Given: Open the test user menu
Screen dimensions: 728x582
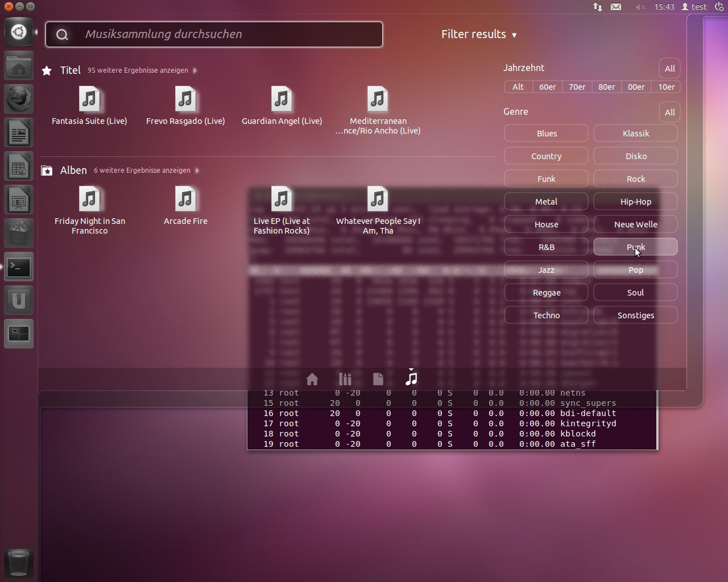Looking at the screenshot, I should coord(694,7).
